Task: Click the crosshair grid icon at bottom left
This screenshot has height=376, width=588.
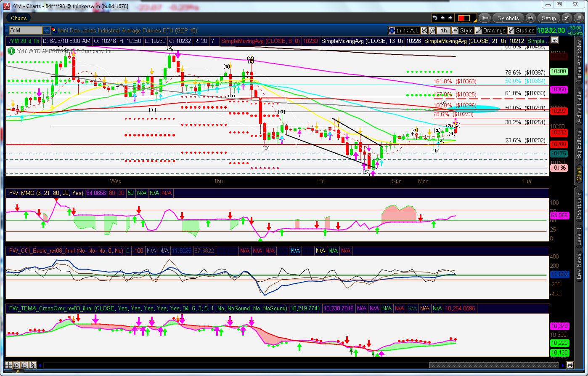Action: click(x=9, y=365)
